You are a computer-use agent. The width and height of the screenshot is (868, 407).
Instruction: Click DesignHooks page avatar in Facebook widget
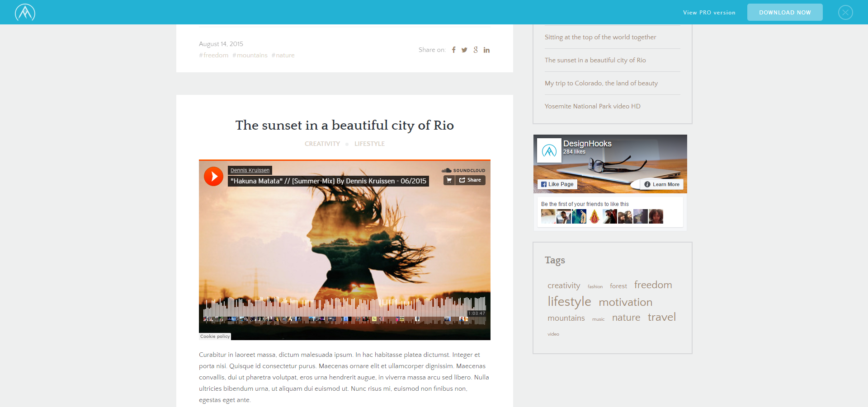(x=549, y=150)
